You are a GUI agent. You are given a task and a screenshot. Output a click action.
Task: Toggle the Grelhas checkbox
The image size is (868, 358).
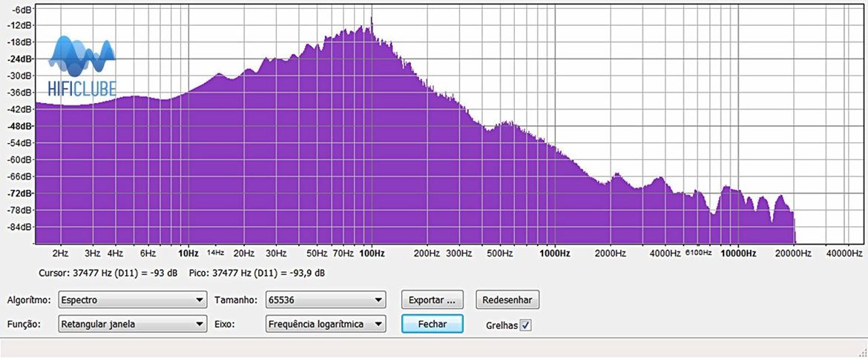[x=526, y=325]
